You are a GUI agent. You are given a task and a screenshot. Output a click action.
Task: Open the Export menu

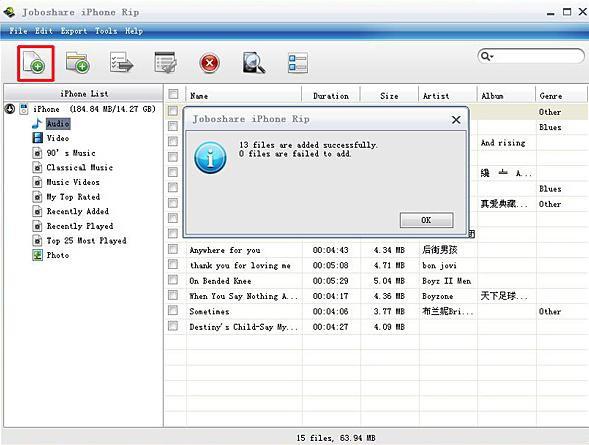click(x=74, y=31)
